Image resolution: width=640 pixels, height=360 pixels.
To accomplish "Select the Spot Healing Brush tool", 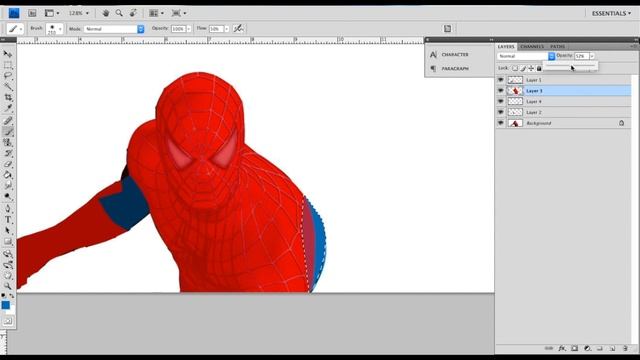I will tap(8, 121).
